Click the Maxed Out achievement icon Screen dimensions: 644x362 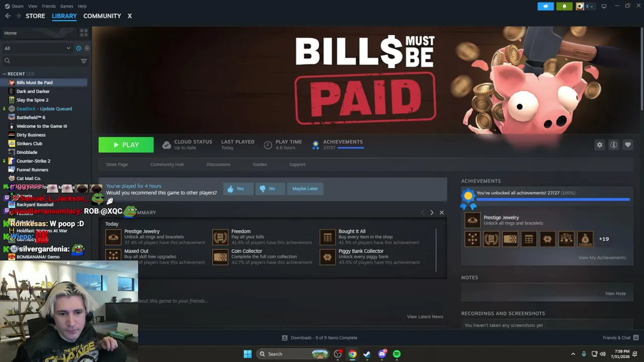point(113,256)
